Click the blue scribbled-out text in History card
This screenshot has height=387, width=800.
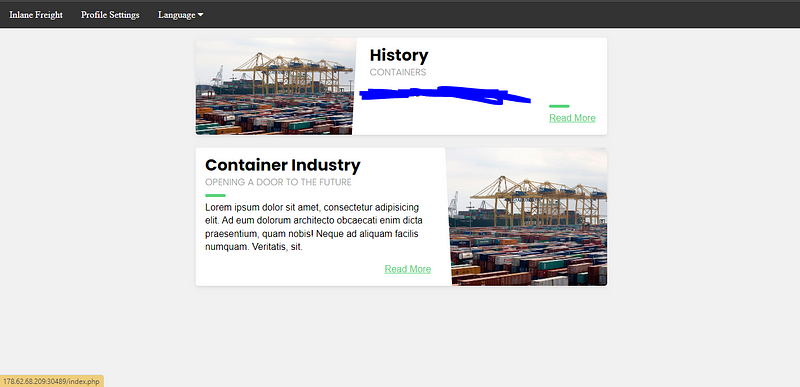[x=445, y=95]
